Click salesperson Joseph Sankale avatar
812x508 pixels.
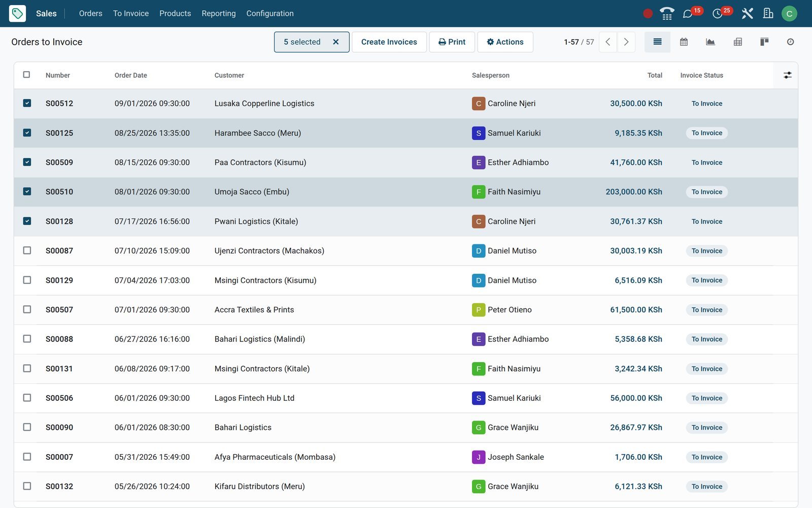pos(479,457)
